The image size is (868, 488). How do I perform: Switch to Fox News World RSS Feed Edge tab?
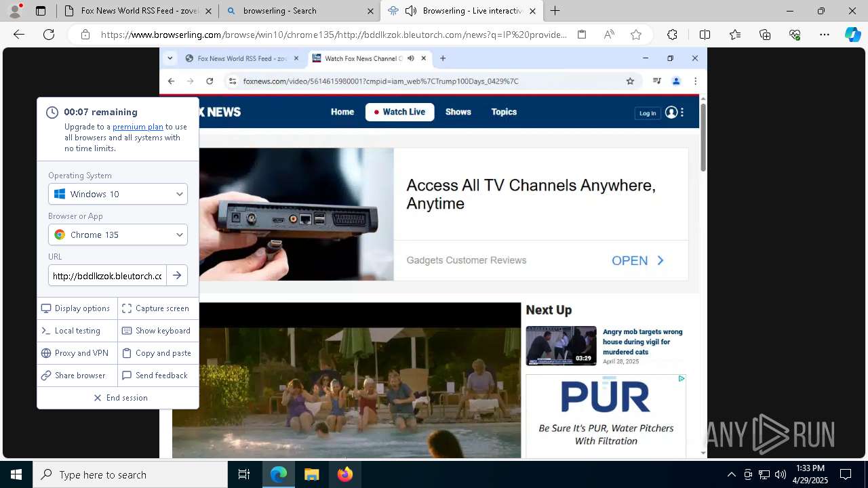[x=138, y=11]
